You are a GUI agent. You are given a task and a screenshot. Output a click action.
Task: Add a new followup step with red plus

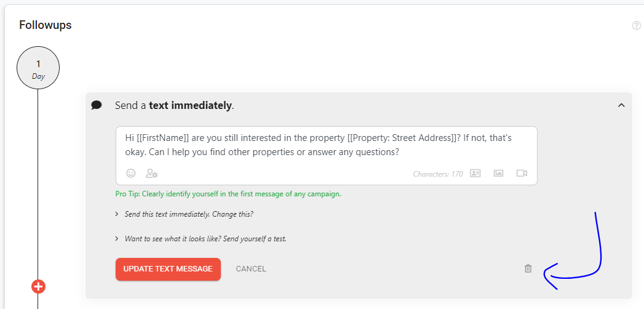tap(38, 287)
